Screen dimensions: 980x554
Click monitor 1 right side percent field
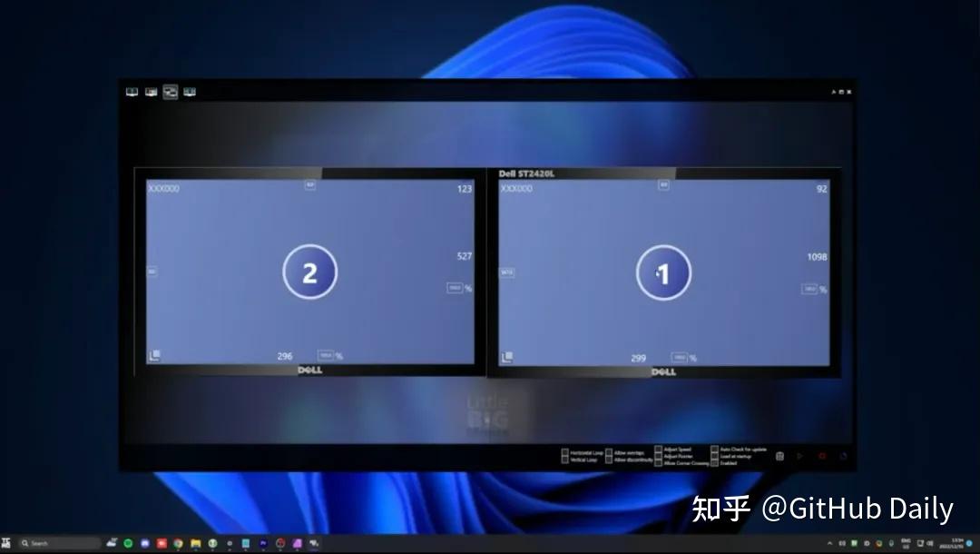tap(809, 289)
